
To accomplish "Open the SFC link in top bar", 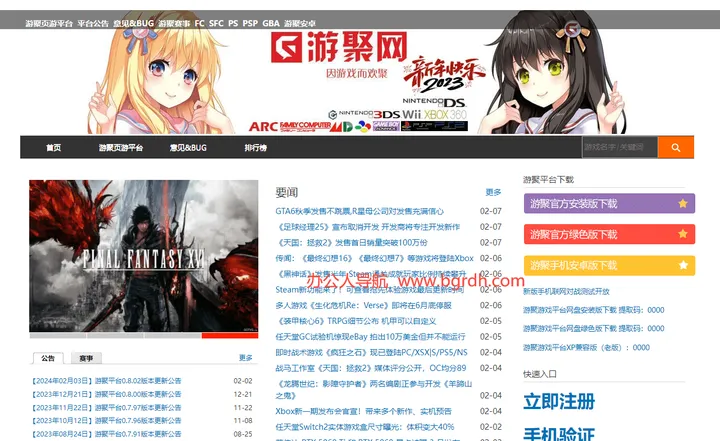I will (216, 23).
